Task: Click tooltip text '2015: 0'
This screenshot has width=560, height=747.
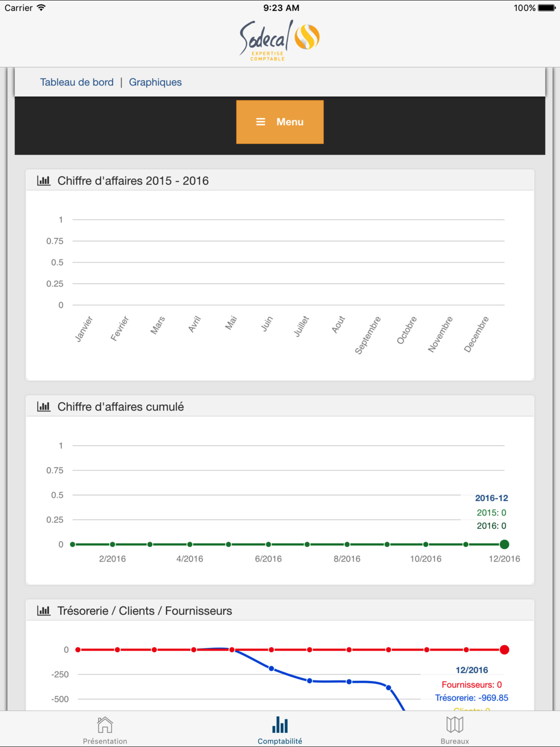Action: pyautogui.click(x=491, y=512)
